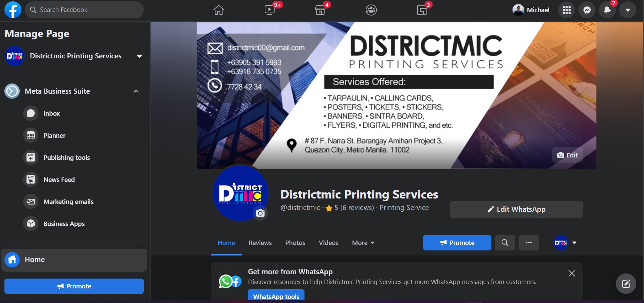This screenshot has width=644, height=303.
Task: Open the notifications bell icon
Action: click(607, 10)
